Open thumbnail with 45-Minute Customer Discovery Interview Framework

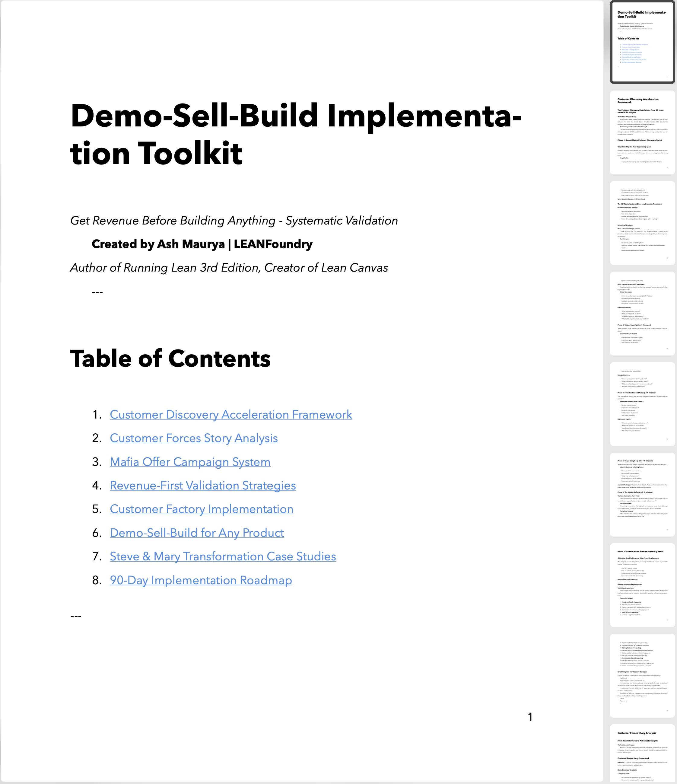(643, 223)
